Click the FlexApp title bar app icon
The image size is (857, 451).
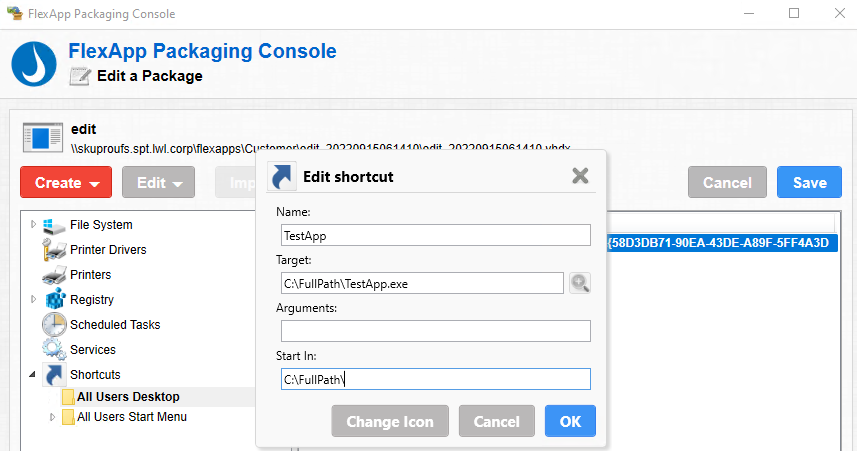[15, 13]
